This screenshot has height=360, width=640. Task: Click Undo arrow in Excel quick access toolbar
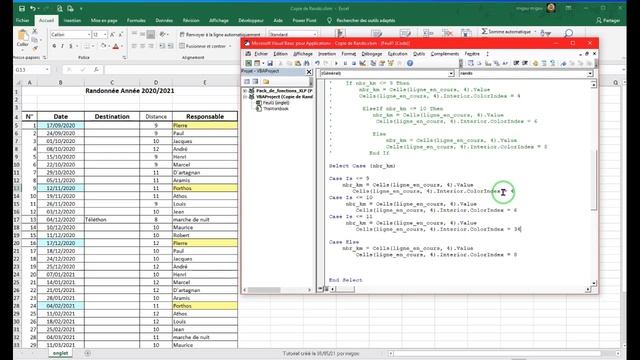(x=32, y=8)
